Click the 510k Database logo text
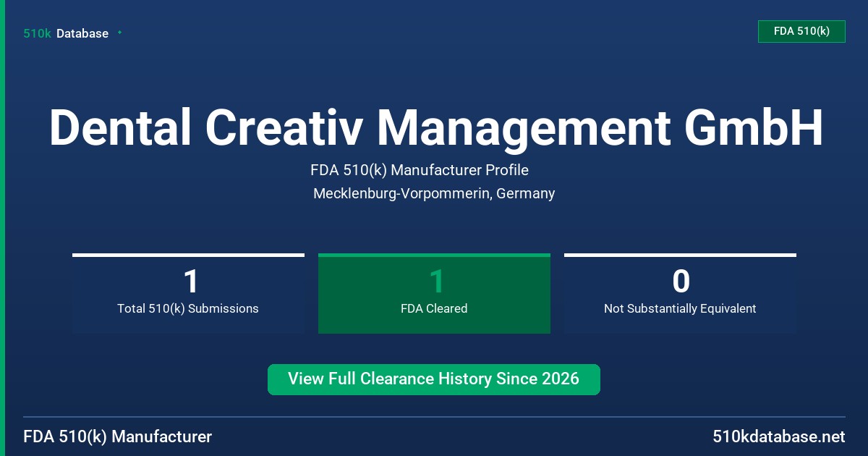 tap(66, 33)
